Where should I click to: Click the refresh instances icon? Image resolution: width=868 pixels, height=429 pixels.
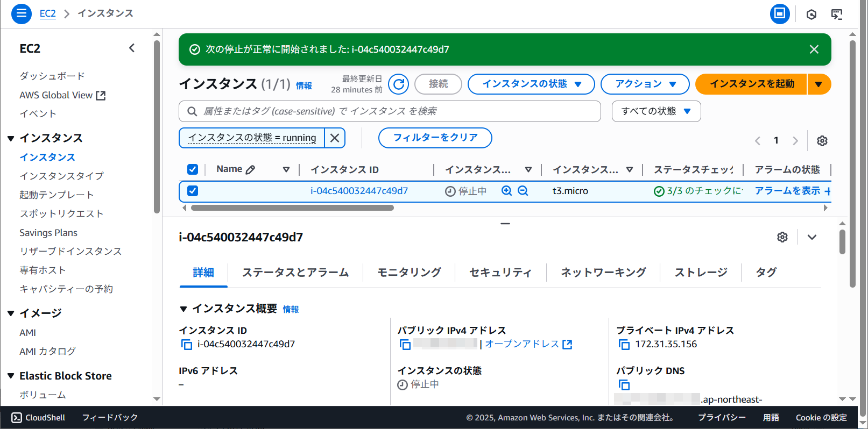click(399, 84)
